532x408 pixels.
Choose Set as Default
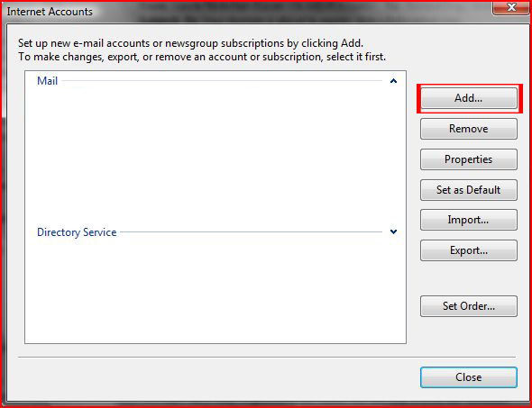pos(469,190)
